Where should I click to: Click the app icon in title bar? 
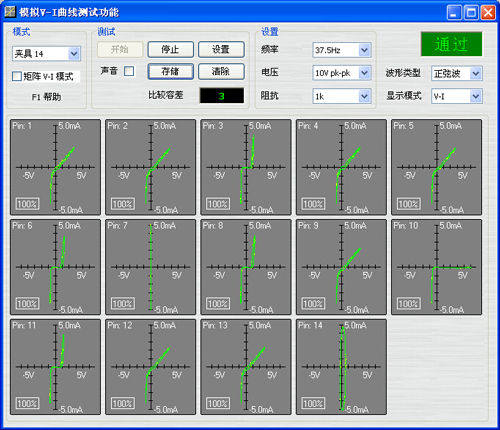click(x=10, y=12)
